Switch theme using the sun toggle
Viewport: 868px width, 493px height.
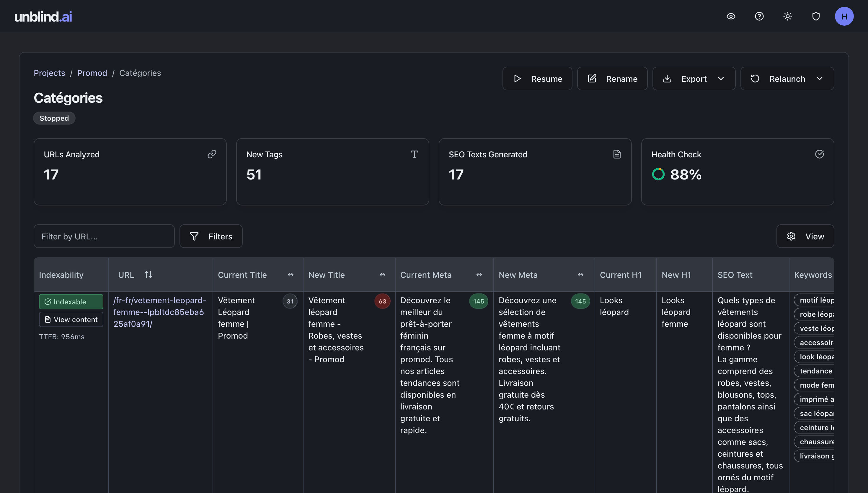point(787,16)
